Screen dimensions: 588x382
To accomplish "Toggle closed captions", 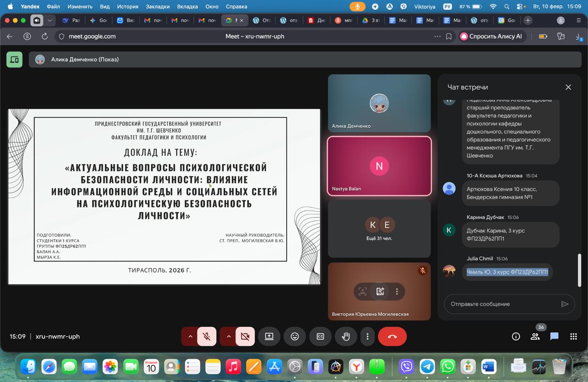I will (320, 337).
